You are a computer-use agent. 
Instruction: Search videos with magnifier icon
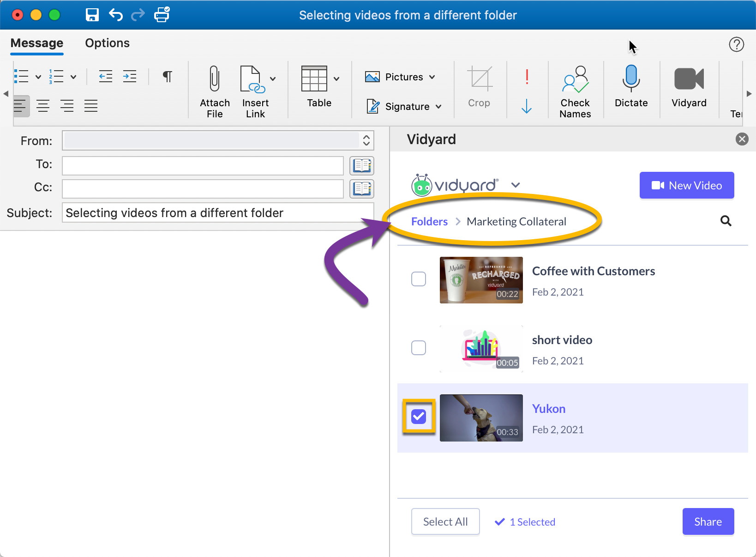pyautogui.click(x=726, y=221)
